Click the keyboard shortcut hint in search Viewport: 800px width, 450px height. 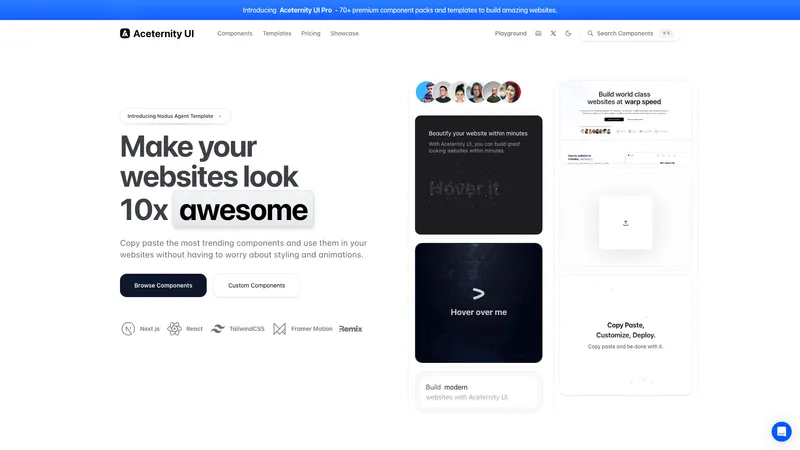tap(666, 34)
